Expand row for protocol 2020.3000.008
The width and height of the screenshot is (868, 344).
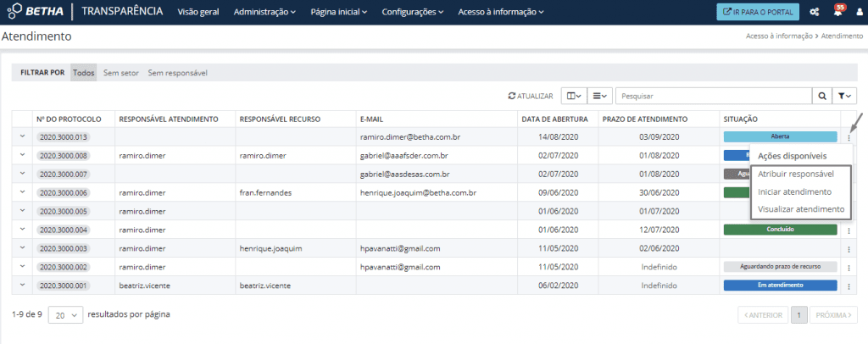click(21, 155)
